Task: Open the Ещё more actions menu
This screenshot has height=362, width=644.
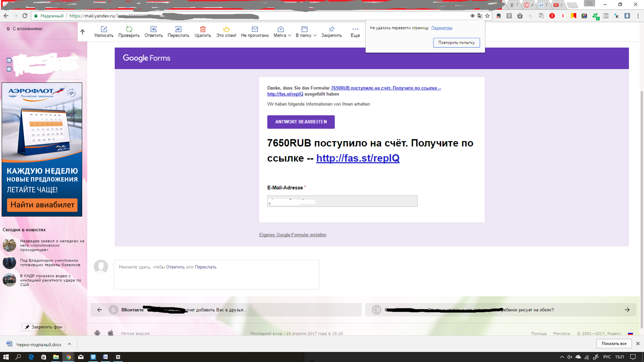Action: 355,32
